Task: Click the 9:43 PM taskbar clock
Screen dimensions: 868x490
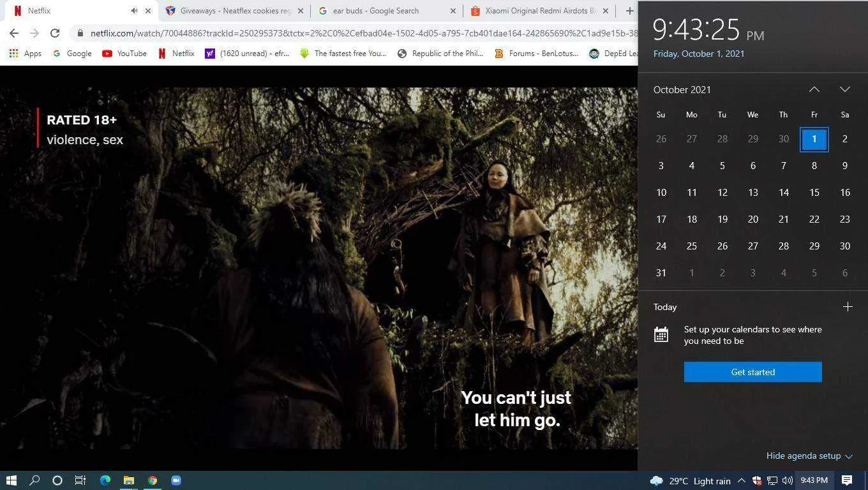Action: [x=814, y=480]
